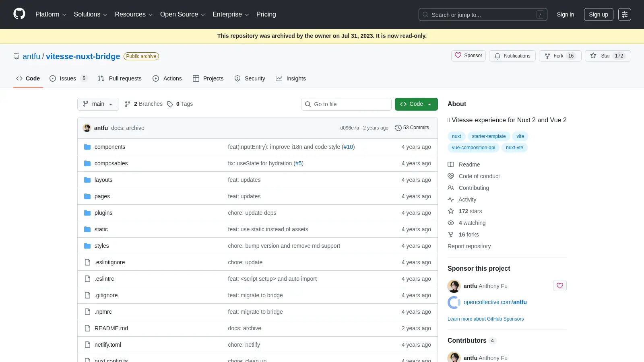Focus the Go to file input
This screenshot has width=644, height=362.
click(x=346, y=104)
